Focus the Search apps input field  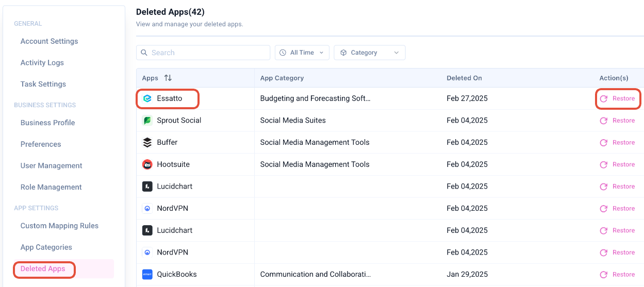(x=203, y=53)
